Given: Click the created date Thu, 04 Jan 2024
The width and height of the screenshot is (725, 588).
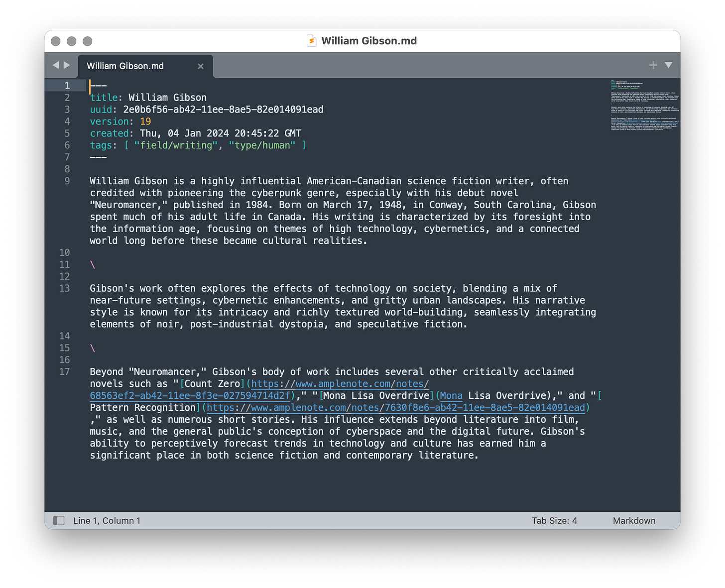Looking at the screenshot, I should (184, 133).
